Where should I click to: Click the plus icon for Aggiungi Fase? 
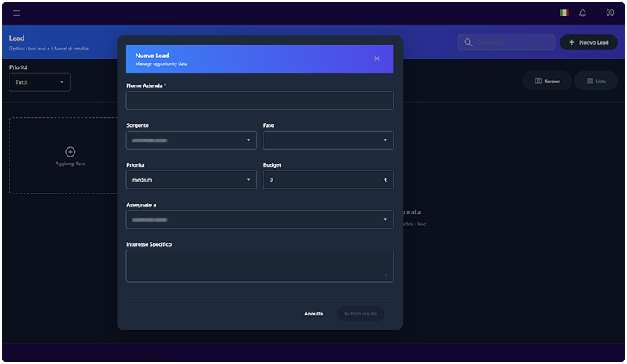click(x=70, y=151)
